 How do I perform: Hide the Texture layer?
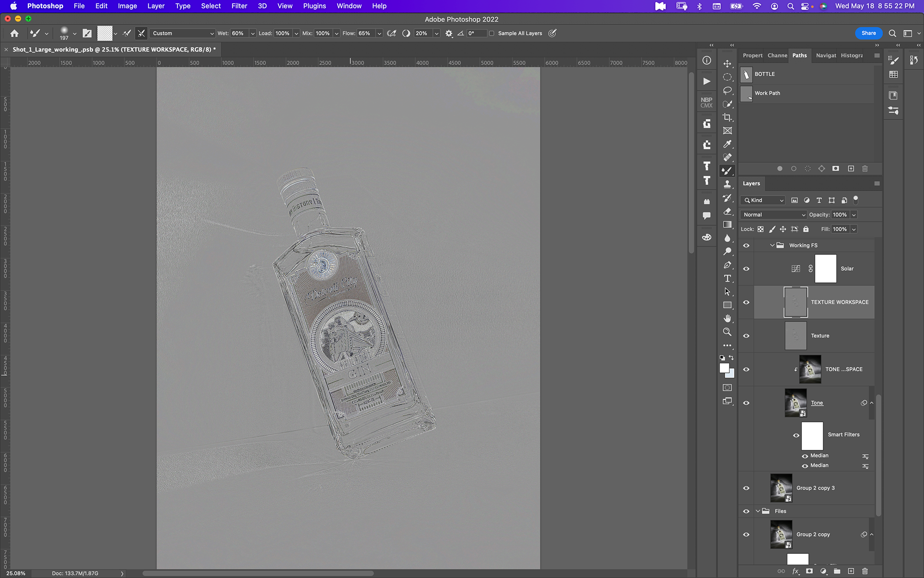click(x=746, y=336)
